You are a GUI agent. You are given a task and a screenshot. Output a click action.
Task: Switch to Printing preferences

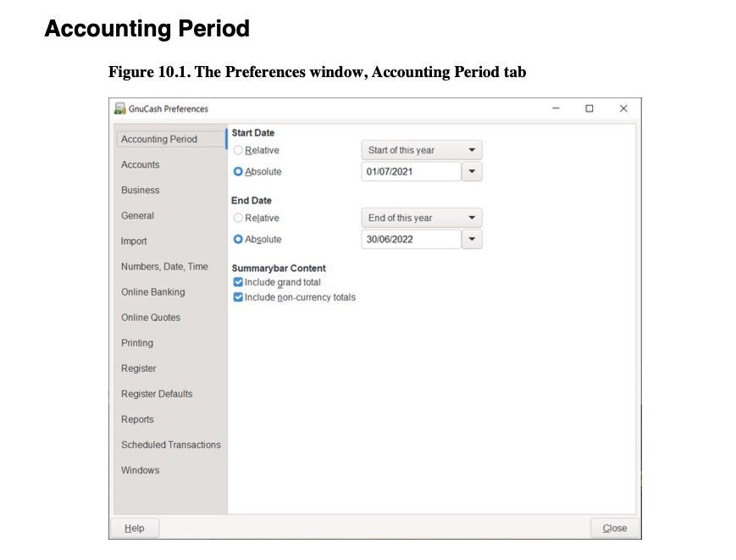coord(139,342)
